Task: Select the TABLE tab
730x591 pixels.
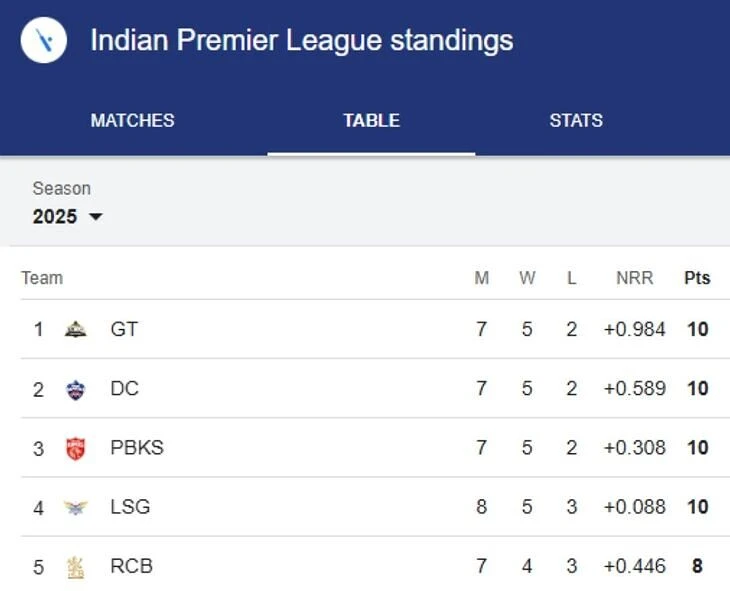Action: [372, 121]
